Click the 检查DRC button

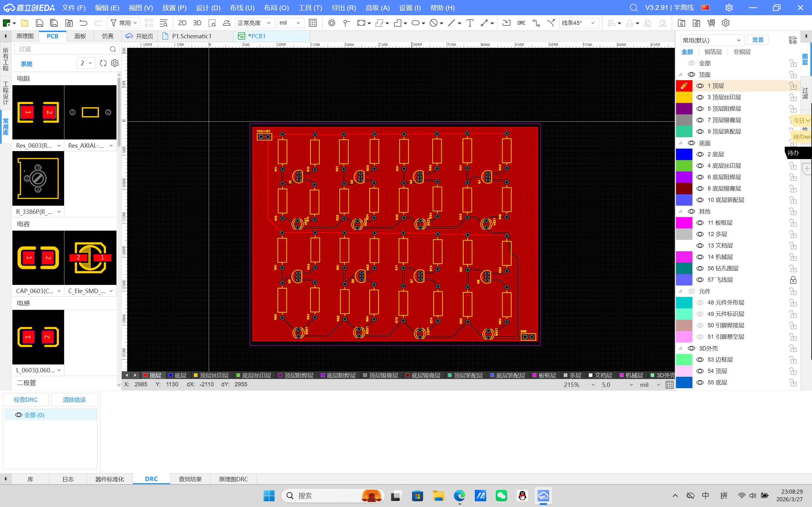tap(26, 400)
